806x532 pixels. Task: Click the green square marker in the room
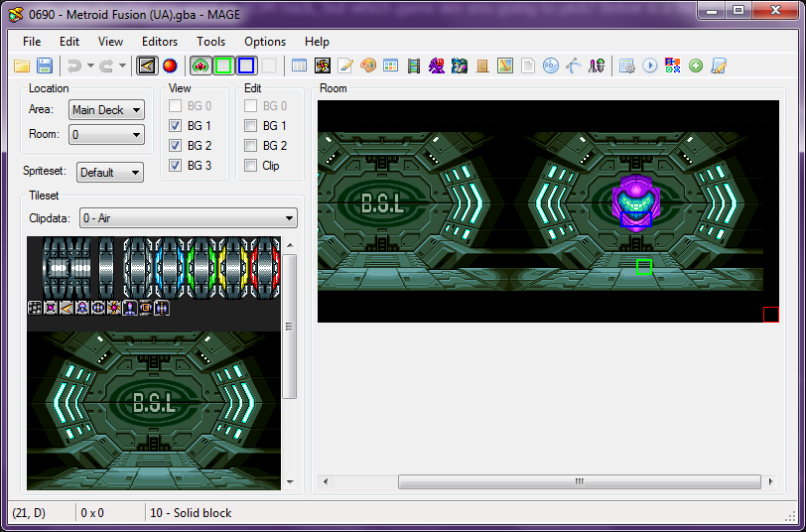click(644, 267)
